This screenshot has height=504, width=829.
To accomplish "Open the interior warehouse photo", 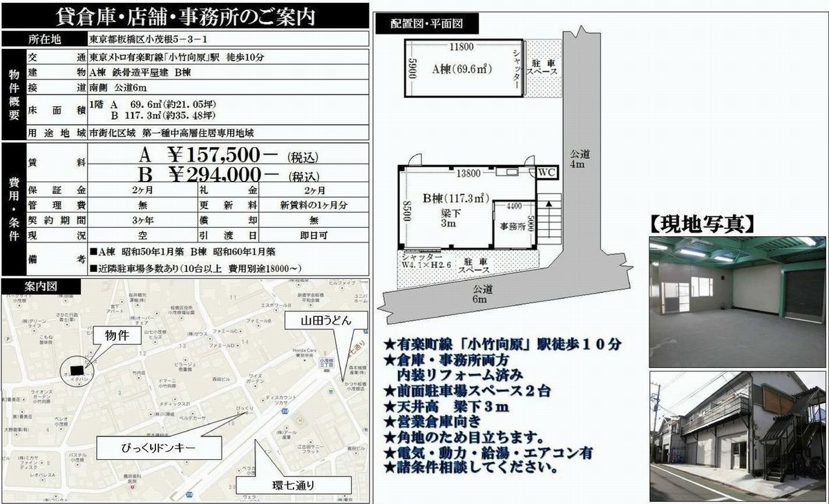I will click(x=737, y=301).
